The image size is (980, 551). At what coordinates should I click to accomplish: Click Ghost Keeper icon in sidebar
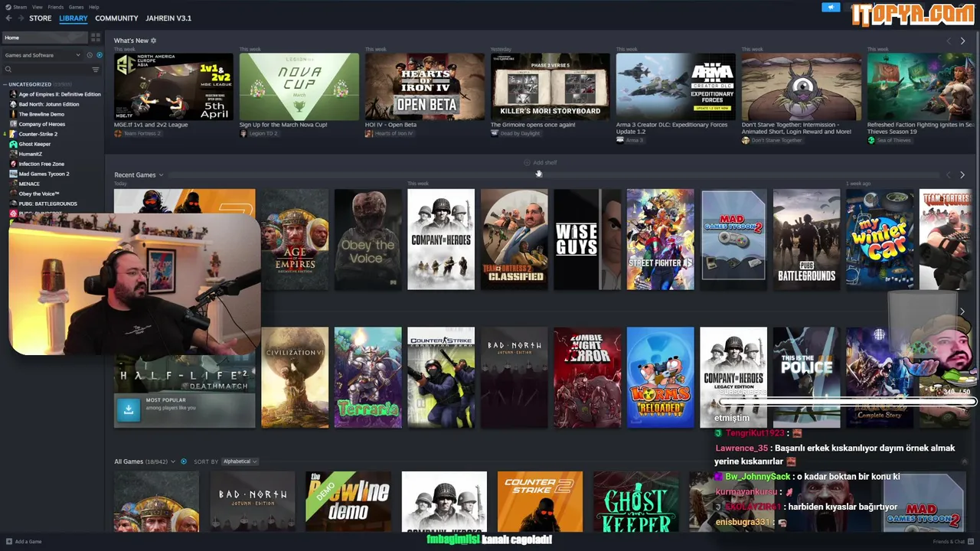(13, 144)
